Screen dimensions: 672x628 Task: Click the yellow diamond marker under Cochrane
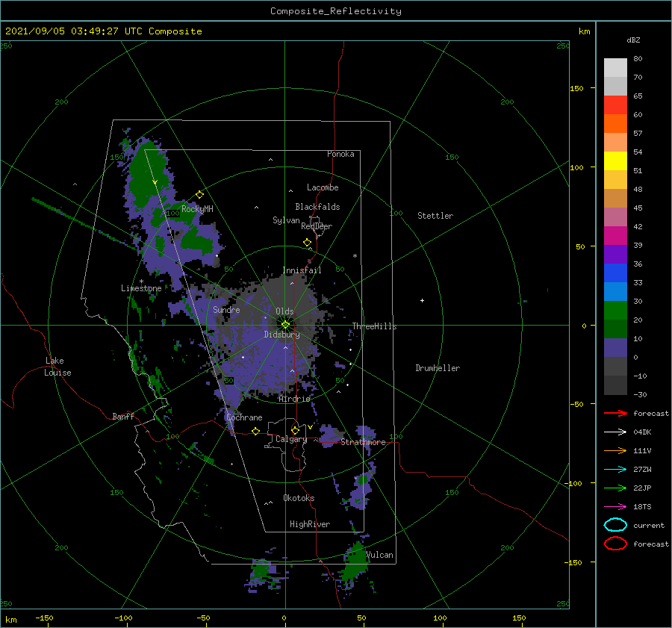[x=256, y=432]
